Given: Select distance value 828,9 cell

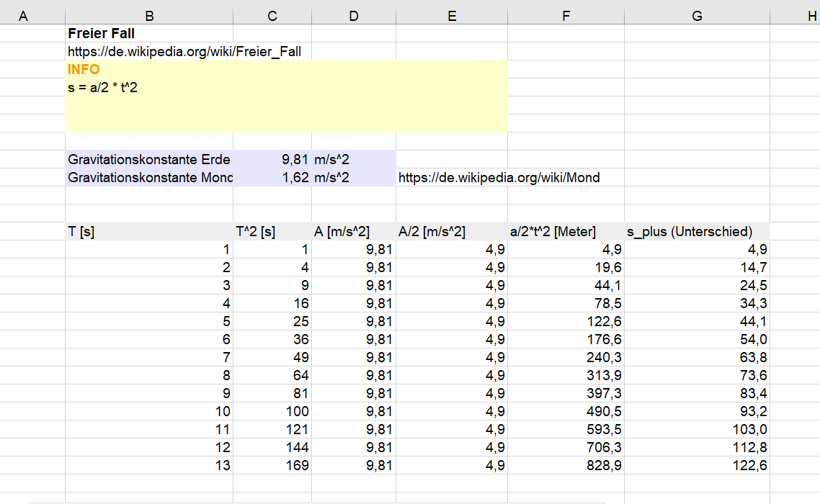Looking at the screenshot, I should [566, 465].
